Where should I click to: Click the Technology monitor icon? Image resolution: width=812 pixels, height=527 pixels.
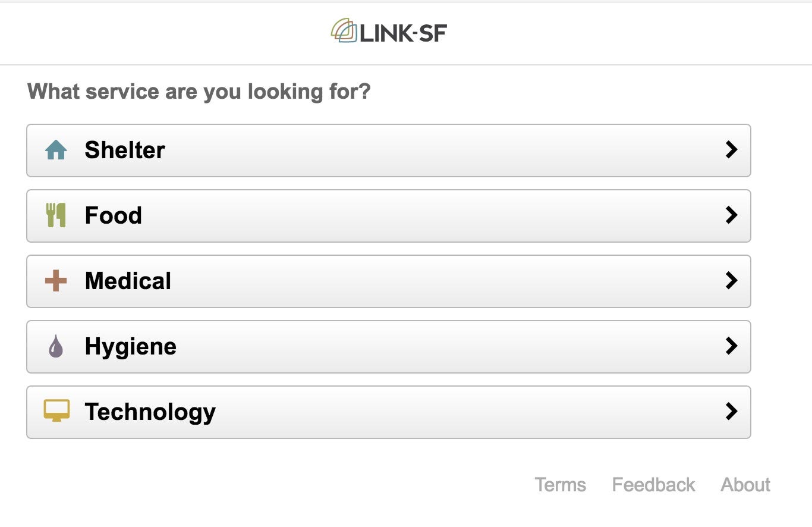(56, 411)
